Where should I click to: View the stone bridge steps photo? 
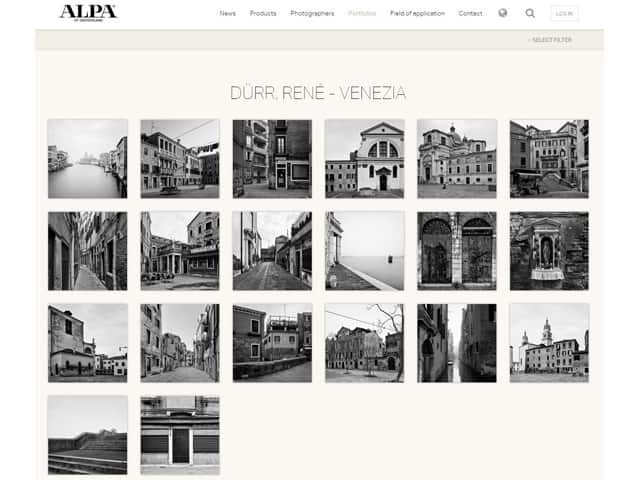pos(87,435)
